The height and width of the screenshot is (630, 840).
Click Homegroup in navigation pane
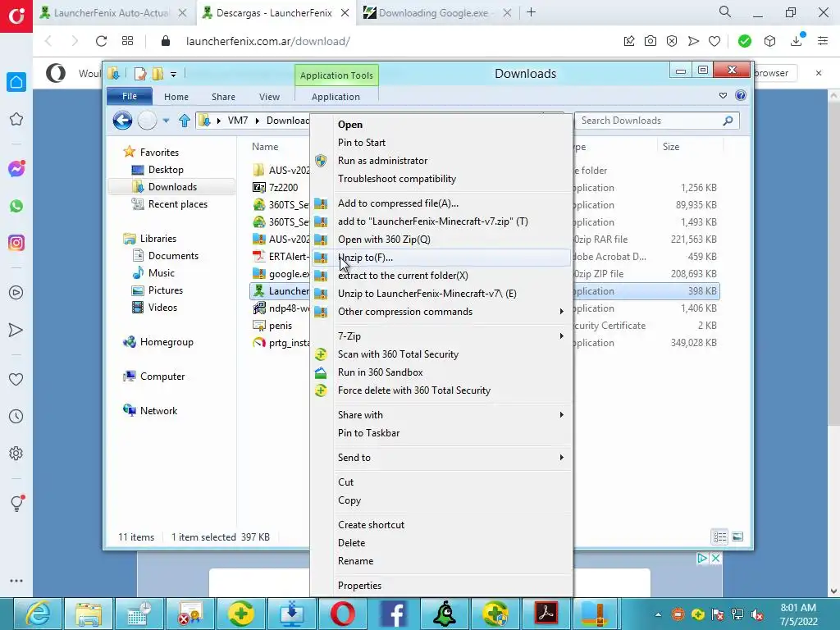click(x=166, y=342)
